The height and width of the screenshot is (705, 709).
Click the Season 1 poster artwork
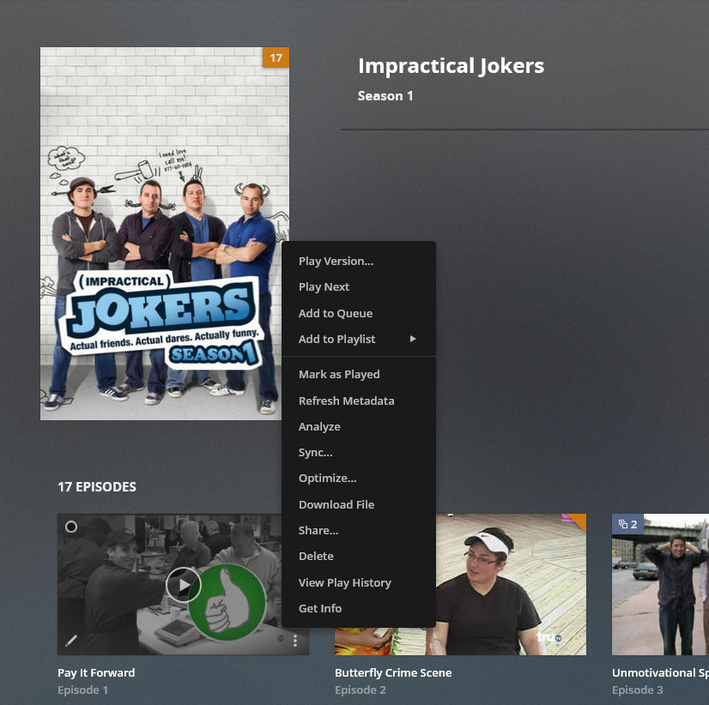[165, 233]
